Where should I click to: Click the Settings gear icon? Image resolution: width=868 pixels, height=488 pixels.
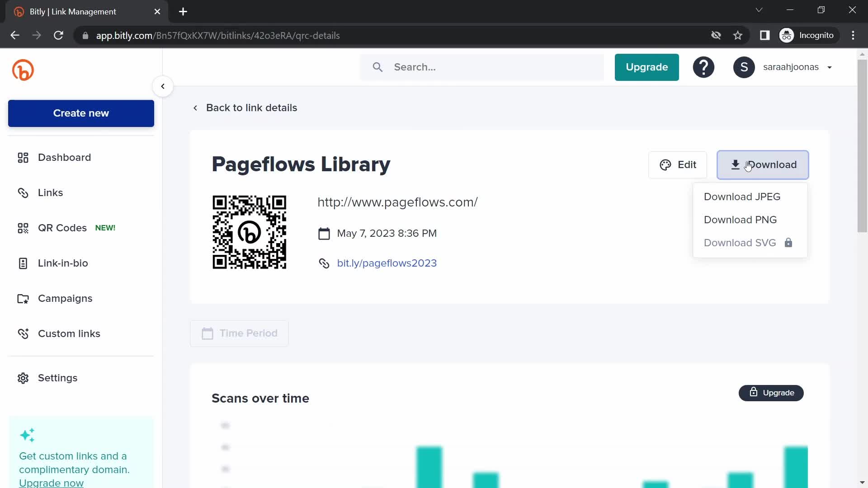(23, 378)
